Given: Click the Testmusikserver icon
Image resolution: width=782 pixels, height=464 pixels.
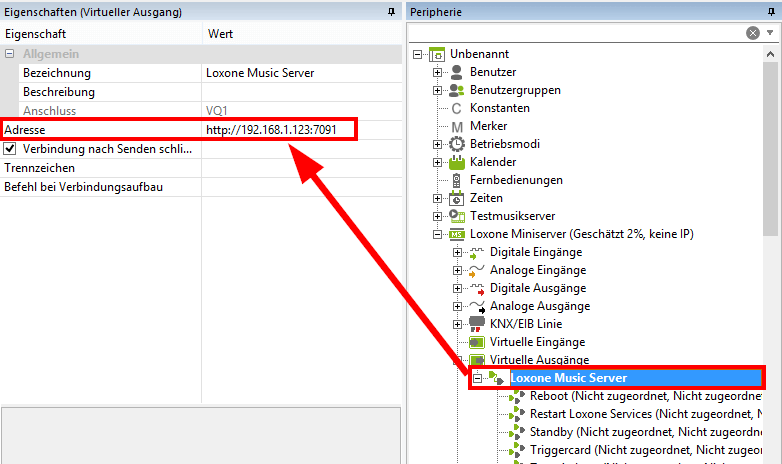Looking at the screenshot, I should tap(457, 216).
